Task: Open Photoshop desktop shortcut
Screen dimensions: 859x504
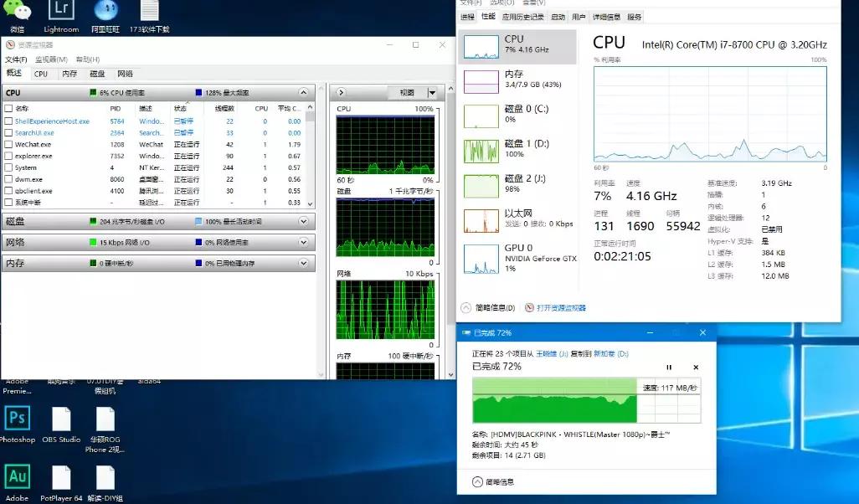Action: pos(17,419)
